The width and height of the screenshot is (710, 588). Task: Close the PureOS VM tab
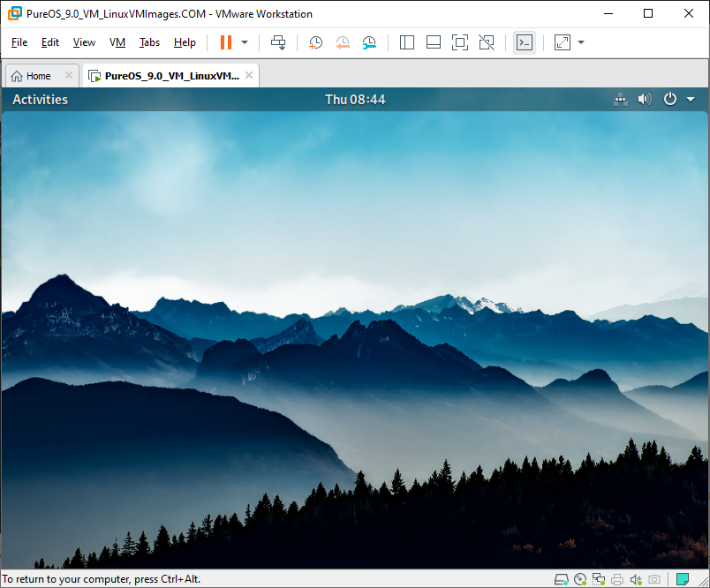pyautogui.click(x=249, y=75)
